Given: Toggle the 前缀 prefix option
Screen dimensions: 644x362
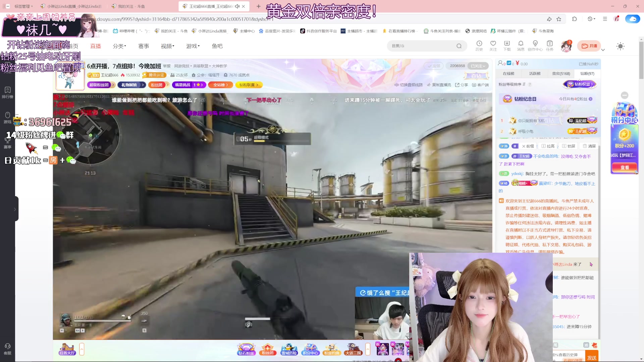Looking at the screenshot, I should coord(528,146).
